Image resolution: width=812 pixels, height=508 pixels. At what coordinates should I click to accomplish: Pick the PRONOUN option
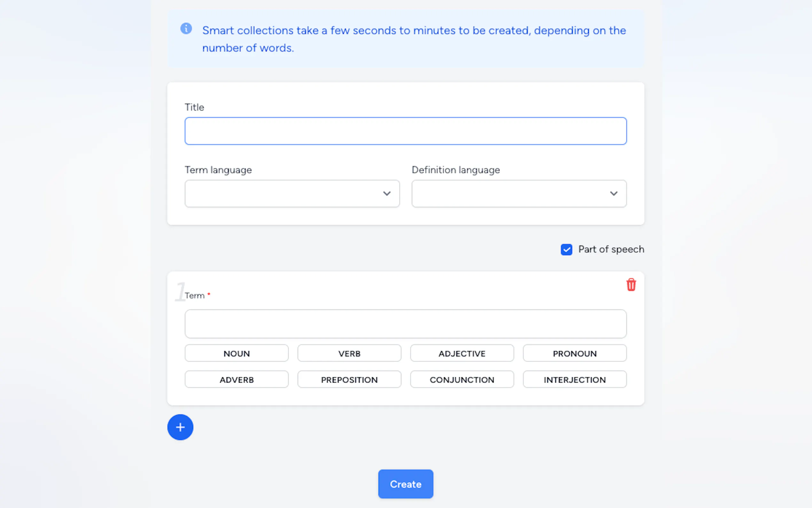tap(574, 353)
